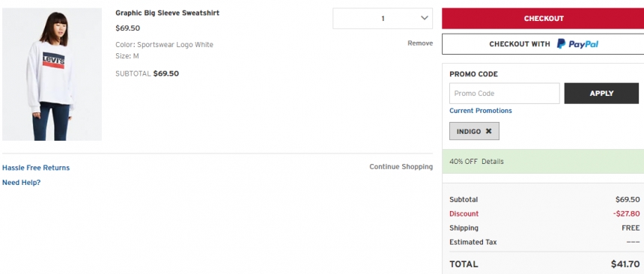Remove the sweatshirt from cart

click(x=420, y=43)
